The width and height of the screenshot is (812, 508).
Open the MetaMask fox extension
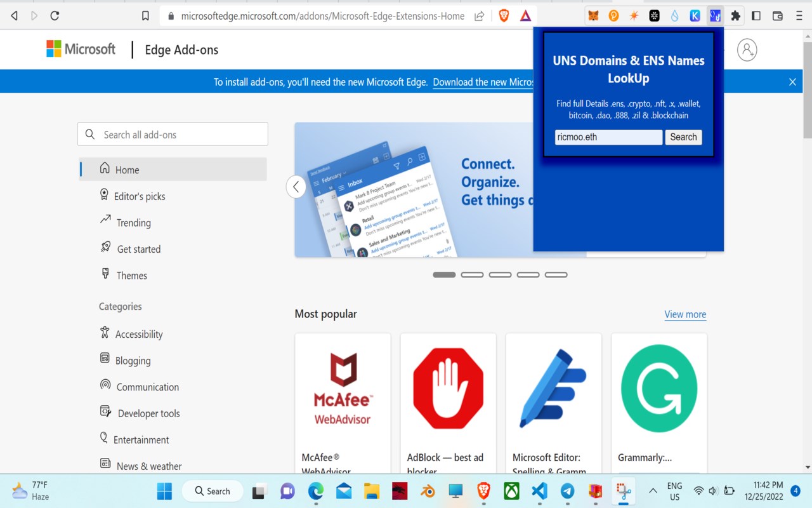[x=593, y=16]
